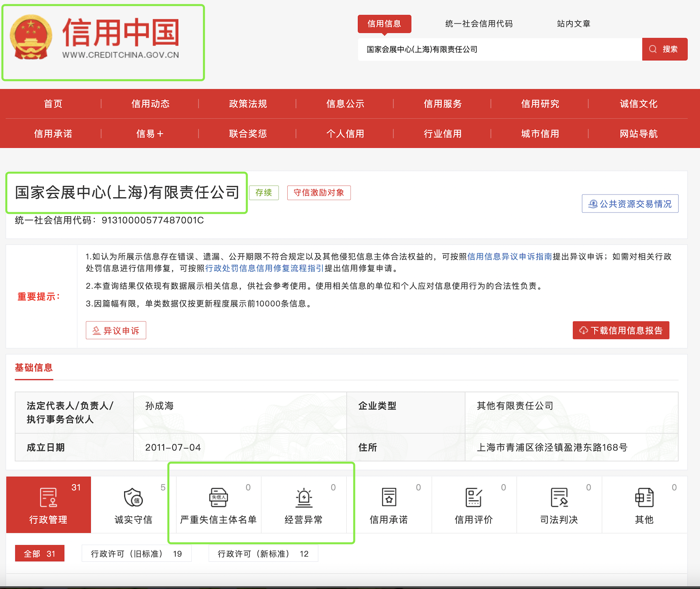Click the unified credit code 91310000577487001C
Viewport: 700px width, 589px height.
tap(153, 220)
